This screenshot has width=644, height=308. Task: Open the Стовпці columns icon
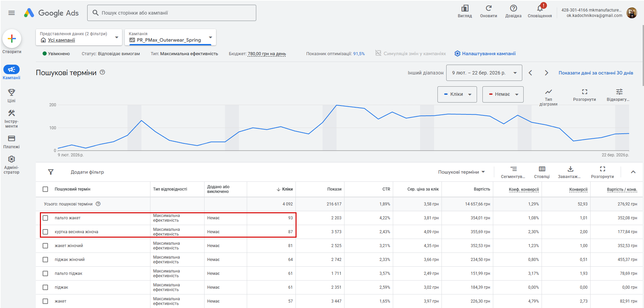click(x=542, y=169)
